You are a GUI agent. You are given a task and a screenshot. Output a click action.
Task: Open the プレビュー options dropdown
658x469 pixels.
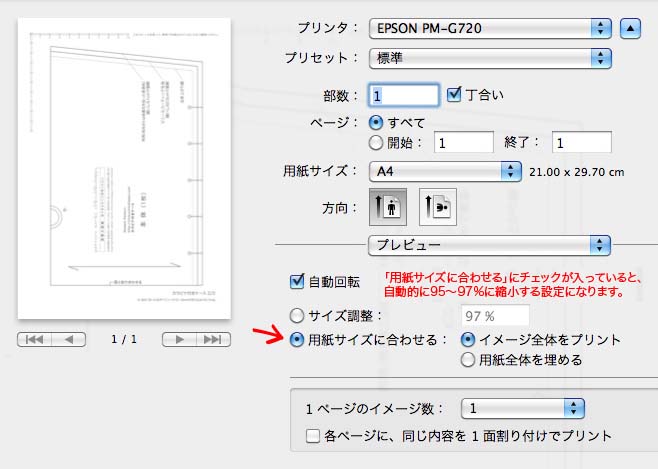pos(489,245)
